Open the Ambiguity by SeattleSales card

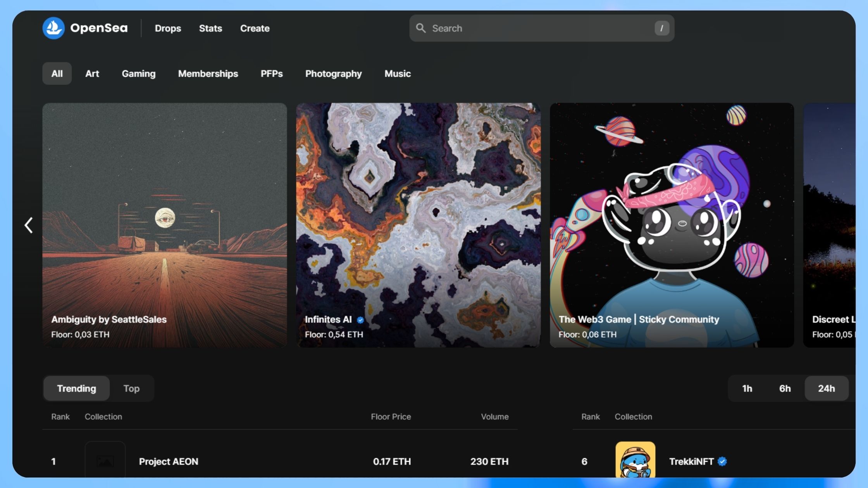(165, 225)
